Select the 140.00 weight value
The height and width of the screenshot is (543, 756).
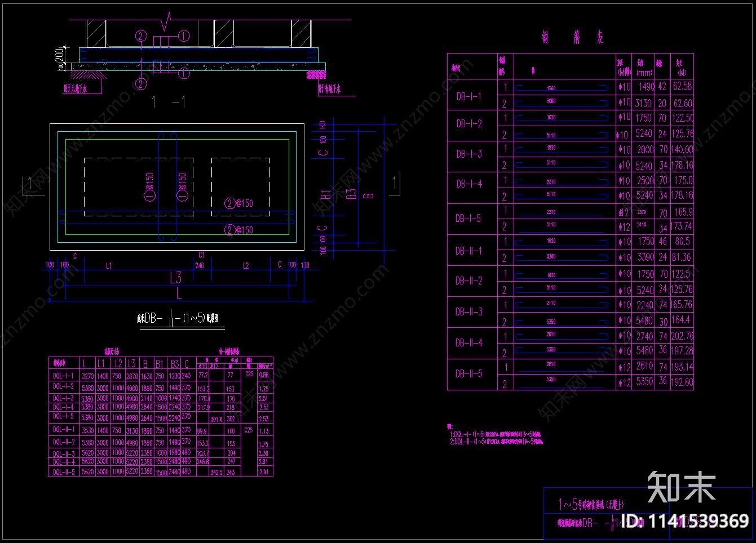[x=682, y=150]
